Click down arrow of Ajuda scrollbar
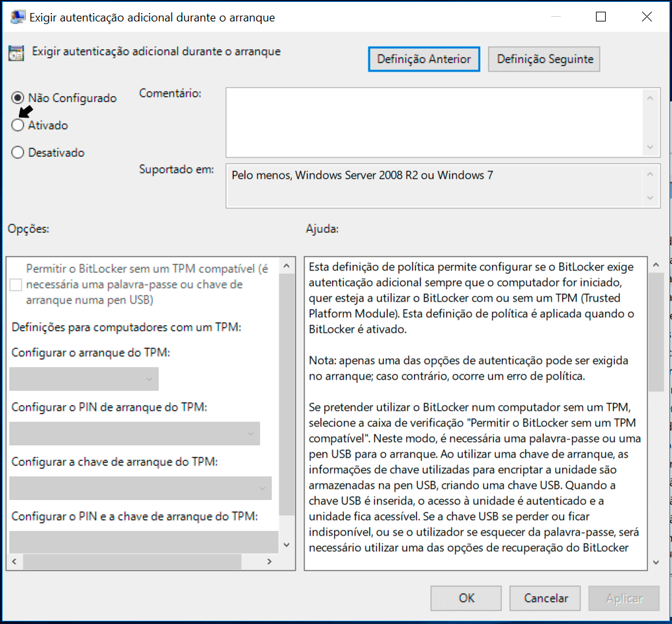 656,562
